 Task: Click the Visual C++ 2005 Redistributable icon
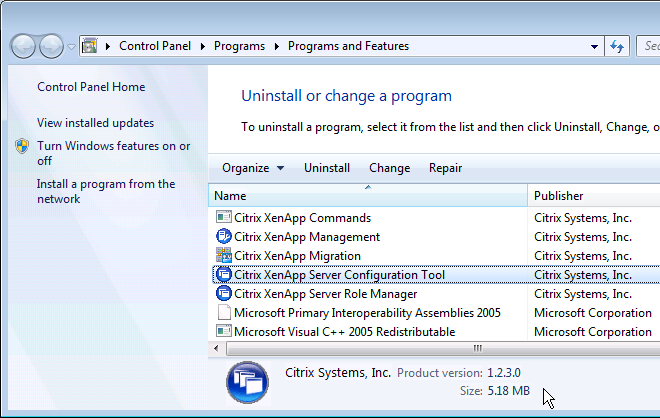[x=224, y=331]
